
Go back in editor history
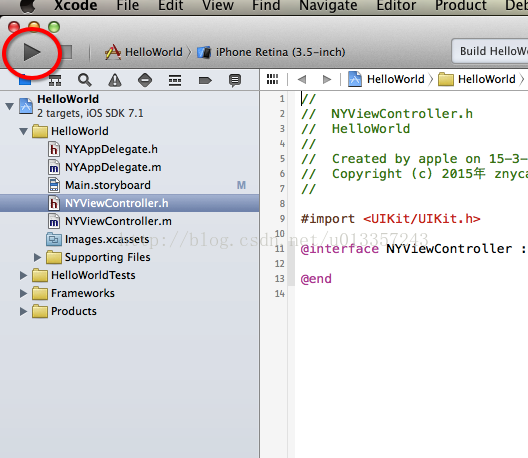[x=302, y=79]
